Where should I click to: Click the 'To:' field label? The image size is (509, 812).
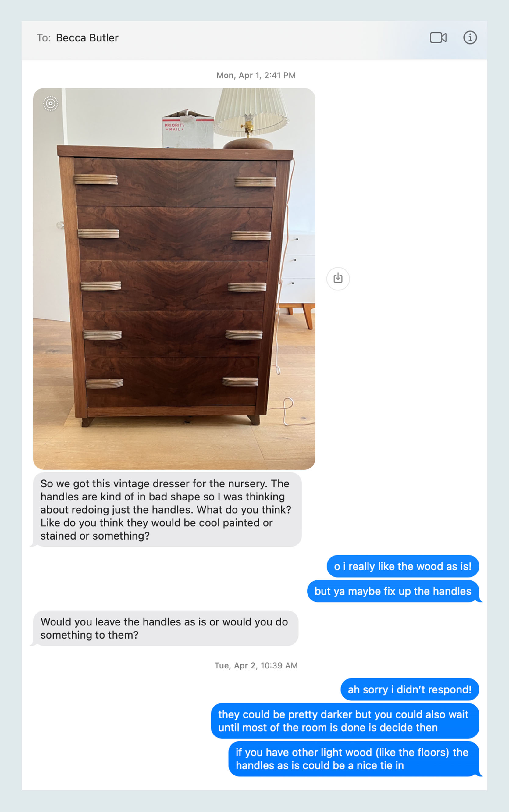coord(43,38)
